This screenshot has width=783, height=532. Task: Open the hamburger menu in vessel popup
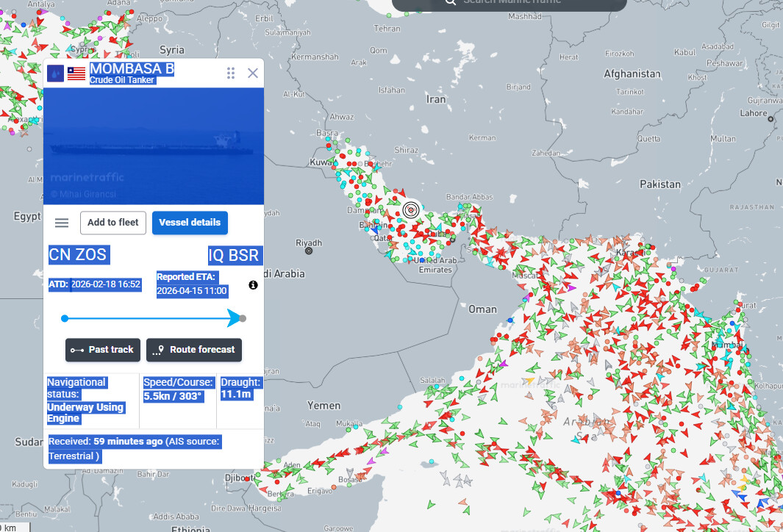click(62, 223)
